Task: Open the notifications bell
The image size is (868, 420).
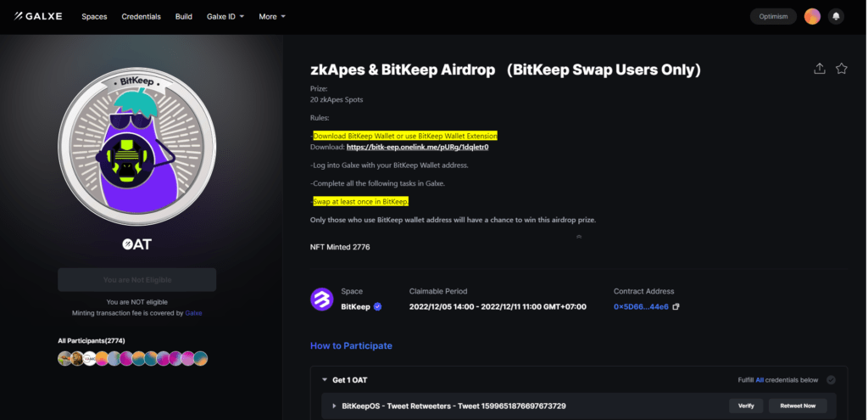Action: [836, 16]
